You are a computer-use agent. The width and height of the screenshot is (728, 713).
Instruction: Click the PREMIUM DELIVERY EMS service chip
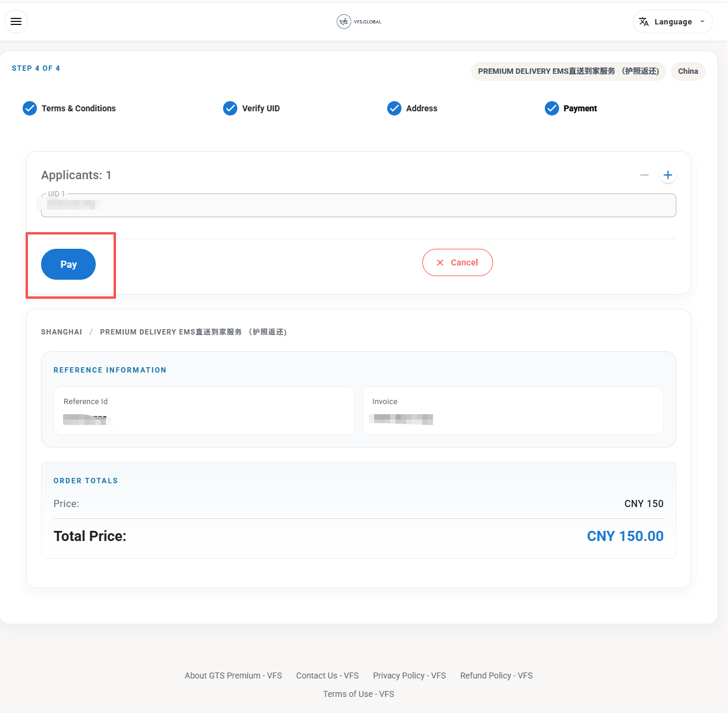(x=569, y=71)
